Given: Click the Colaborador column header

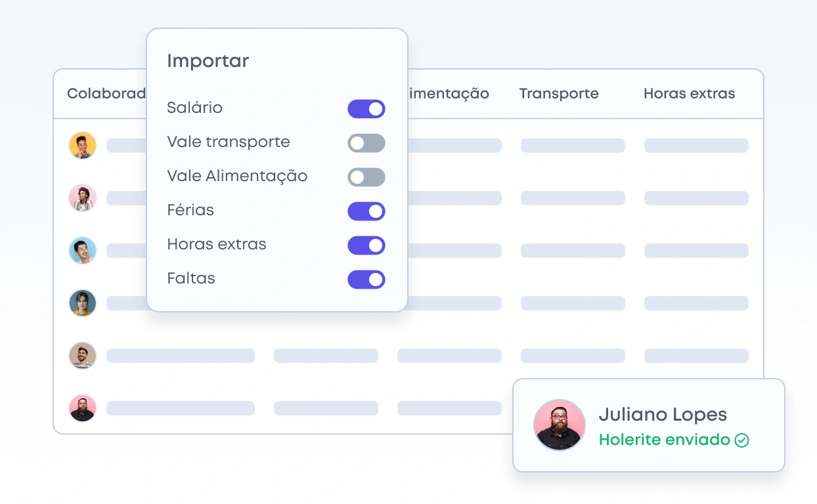Looking at the screenshot, I should click(106, 94).
